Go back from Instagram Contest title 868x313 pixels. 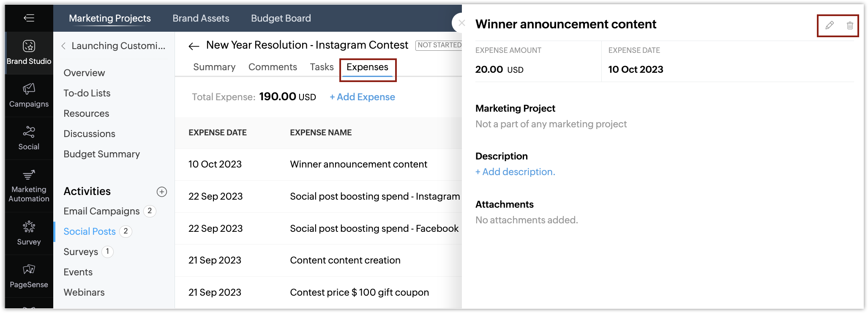[x=194, y=46]
